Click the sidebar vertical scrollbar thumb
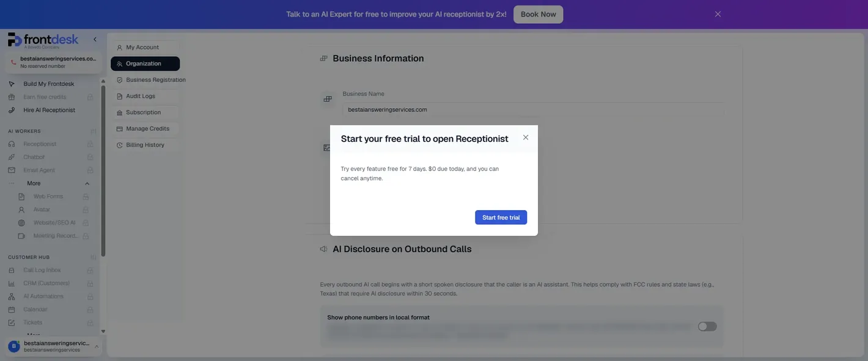Image resolution: width=868 pixels, height=361 pixels. (103, 171)
